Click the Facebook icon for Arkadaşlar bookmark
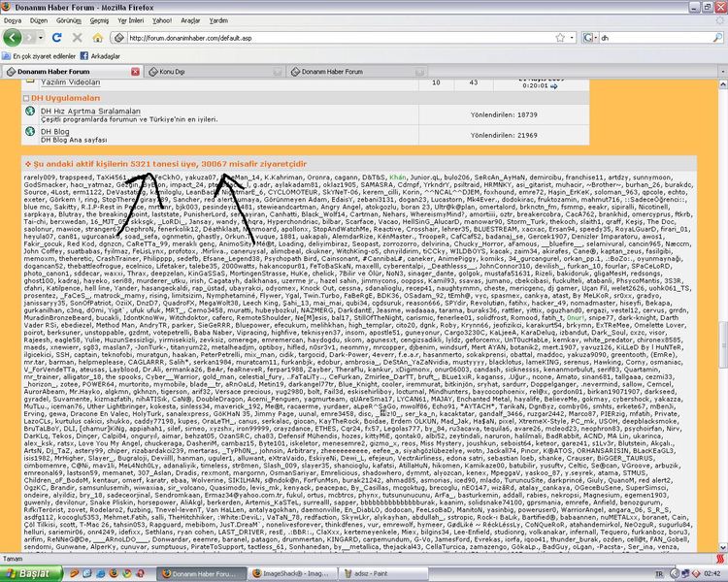Viewport: 728px width, 582px height. point(84,56)
